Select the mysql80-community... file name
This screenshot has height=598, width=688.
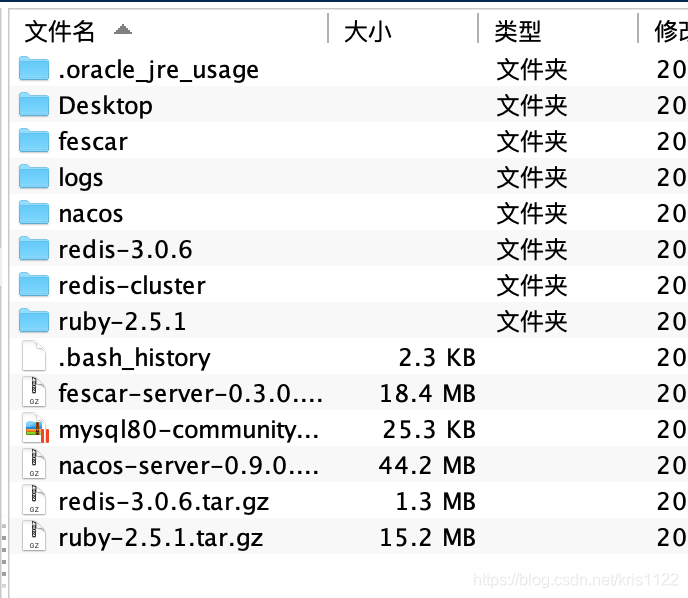[x=189, y=430]
